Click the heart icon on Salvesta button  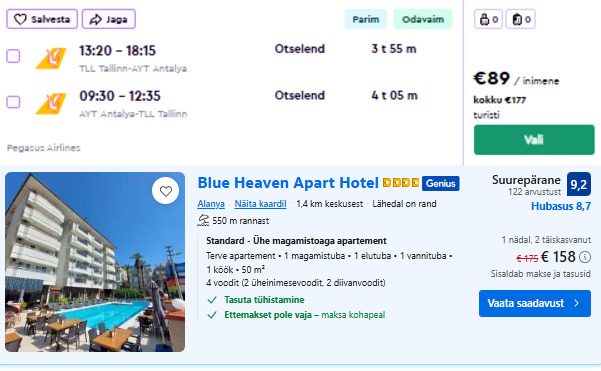[x=20, y=19]
